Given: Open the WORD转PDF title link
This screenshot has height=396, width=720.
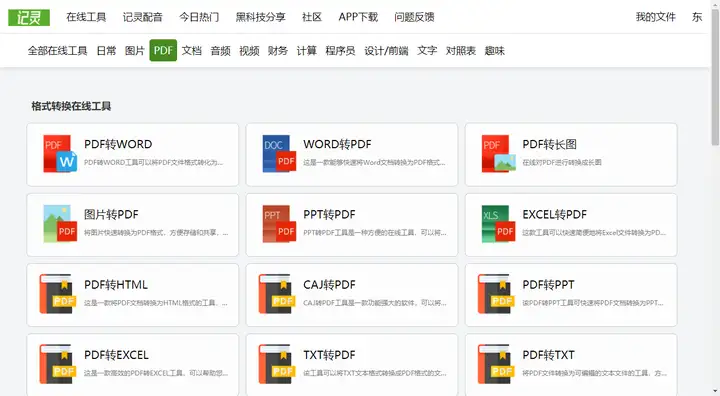Looking at the screenshot, I should click(x=337, y=144).
